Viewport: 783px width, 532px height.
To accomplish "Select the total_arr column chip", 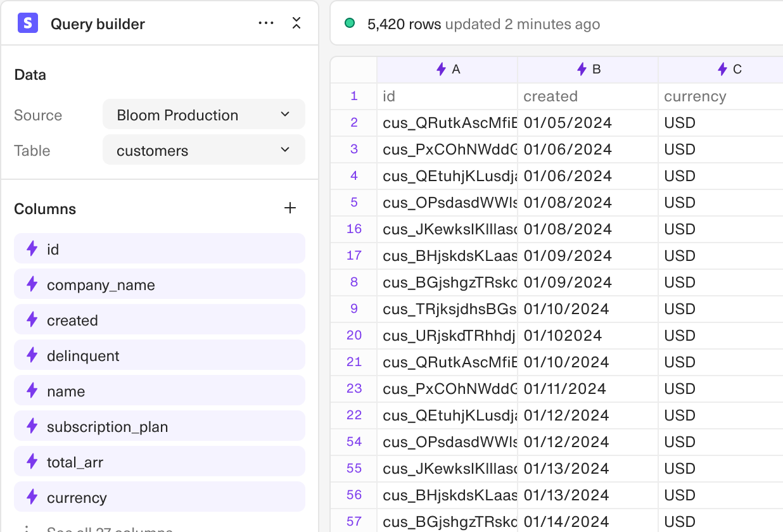I will pyautogui.click(x=160, y=462).
